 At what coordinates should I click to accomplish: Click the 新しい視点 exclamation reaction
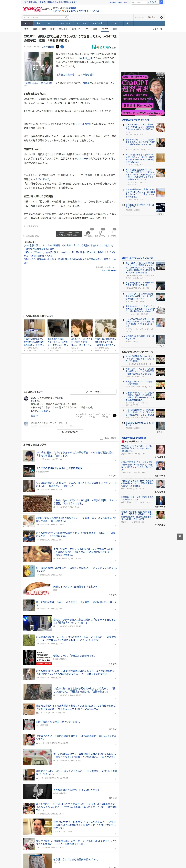tap(112, 232)
